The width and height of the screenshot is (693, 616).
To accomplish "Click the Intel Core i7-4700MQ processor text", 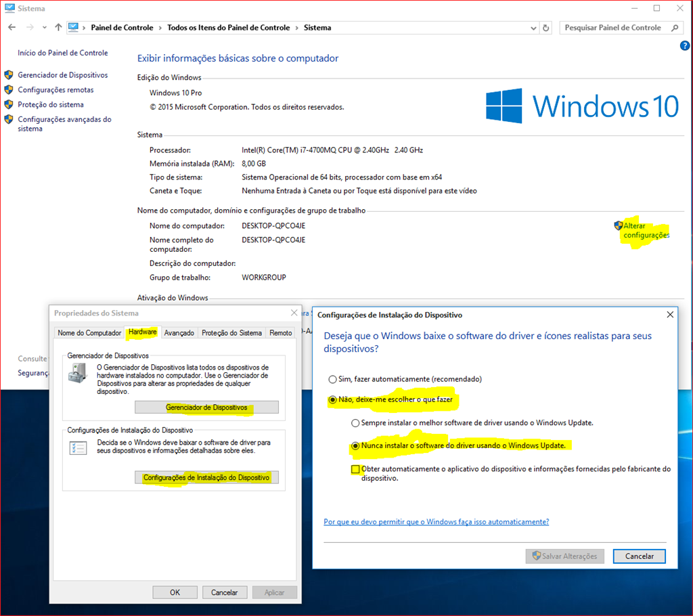I will pyautogui.click(x=332, y=150).
